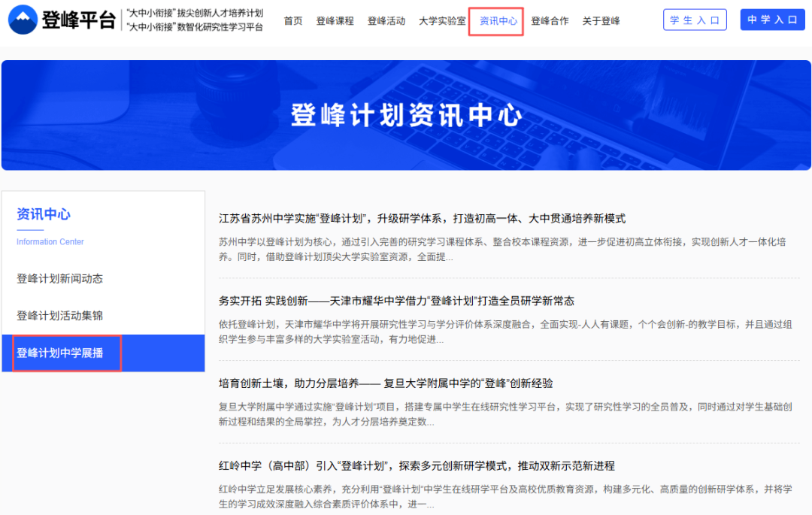The height and width of the screenshot is (515, 812).
Task: Open the 红岭中学（高中部）article title
Action: pyautogui.click(x=417, y=465)
